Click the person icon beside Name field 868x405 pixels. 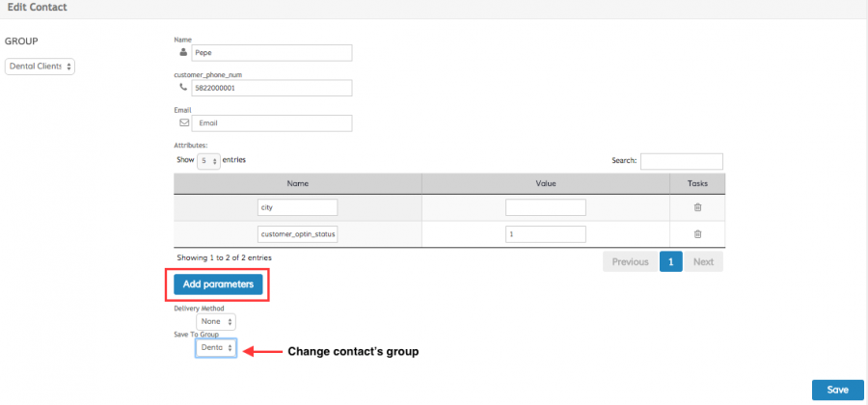183,53
